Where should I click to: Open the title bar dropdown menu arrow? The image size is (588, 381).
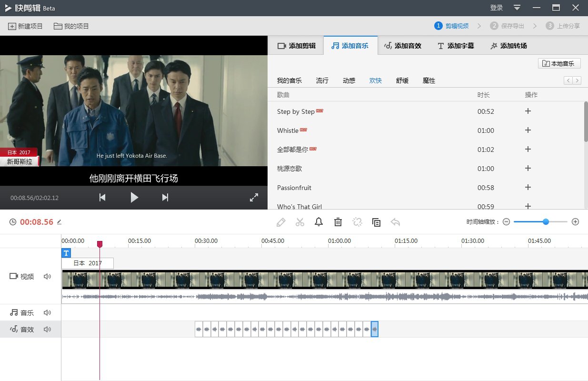[517, 8]
